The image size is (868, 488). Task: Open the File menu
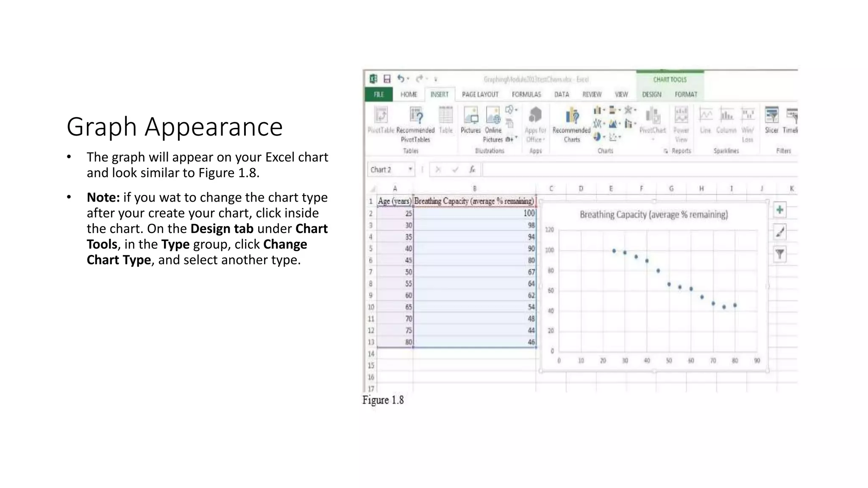point(378,94)
